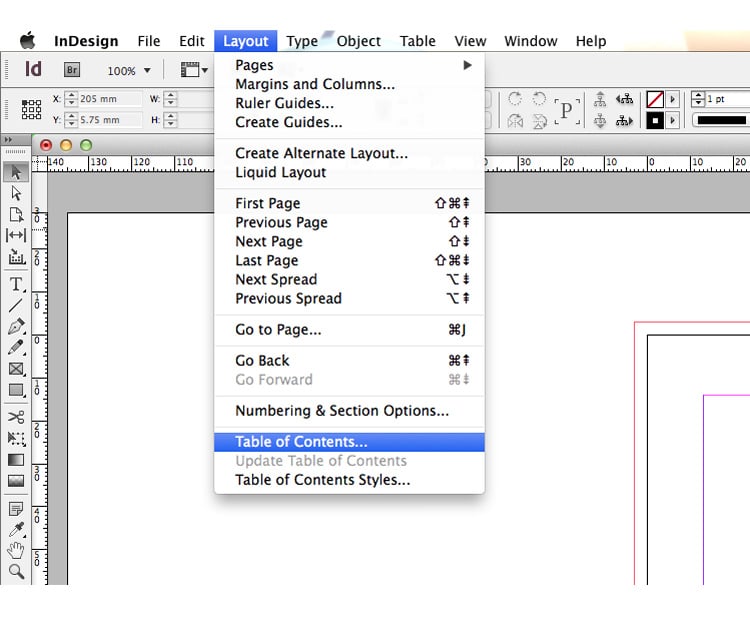Open the Window menu

[531, 41]
